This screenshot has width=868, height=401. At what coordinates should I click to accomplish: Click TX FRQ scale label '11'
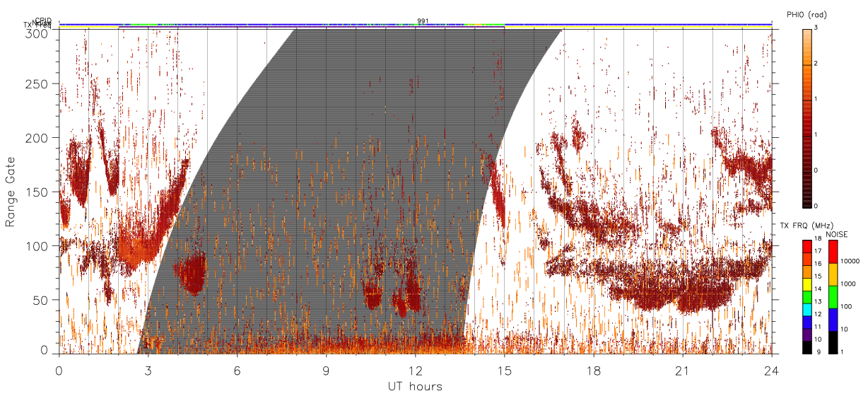click(818, 327)
